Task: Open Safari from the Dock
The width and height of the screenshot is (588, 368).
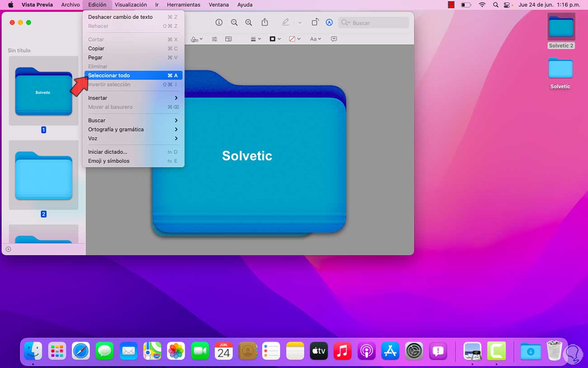Action: coord(81,351)
